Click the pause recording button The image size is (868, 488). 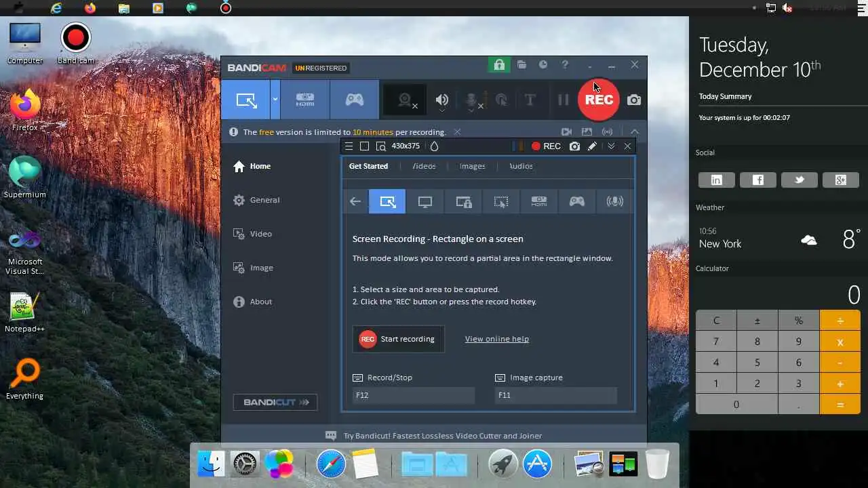point(563,100)
